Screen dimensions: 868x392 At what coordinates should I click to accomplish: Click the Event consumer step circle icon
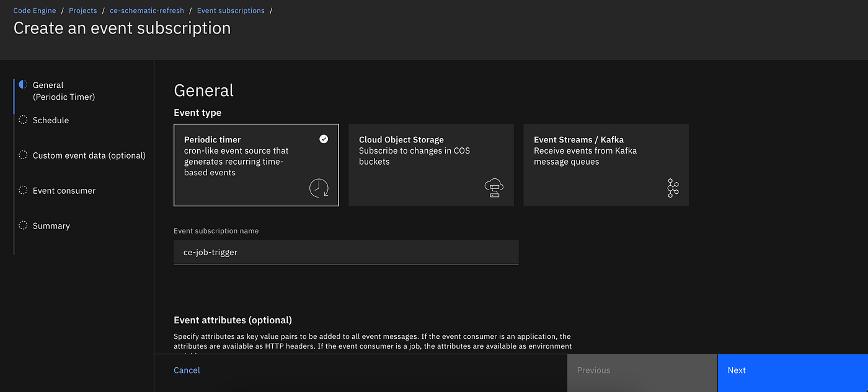(23, 190)
